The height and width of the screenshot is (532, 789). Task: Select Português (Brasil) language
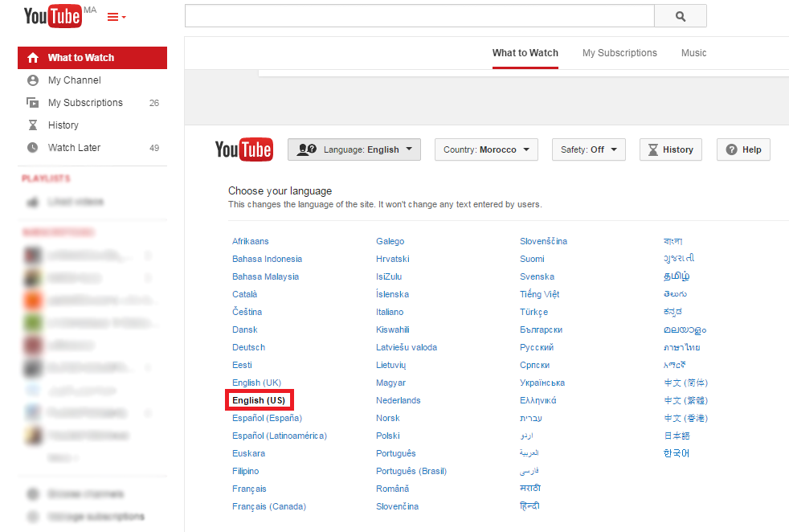tap(411, 471)
